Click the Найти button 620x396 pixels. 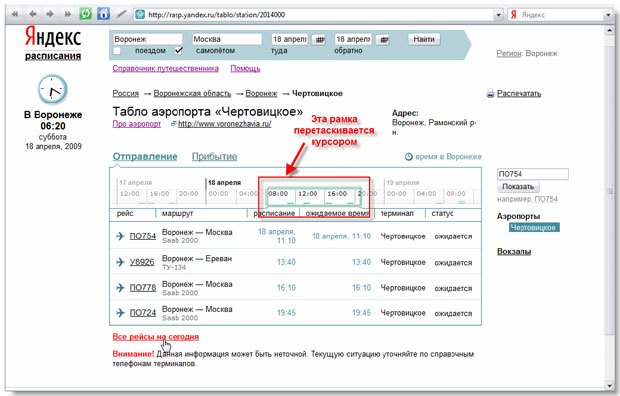pyautogui.click(x=424, y=39)
